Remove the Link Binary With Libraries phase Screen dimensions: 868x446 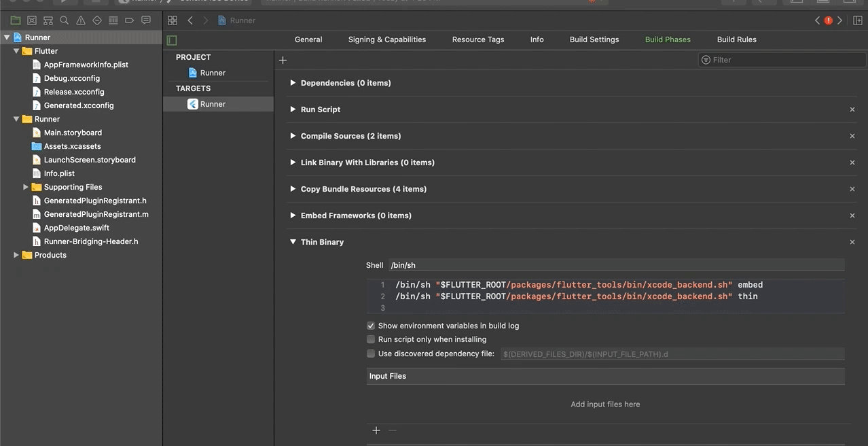click(852, 162)
